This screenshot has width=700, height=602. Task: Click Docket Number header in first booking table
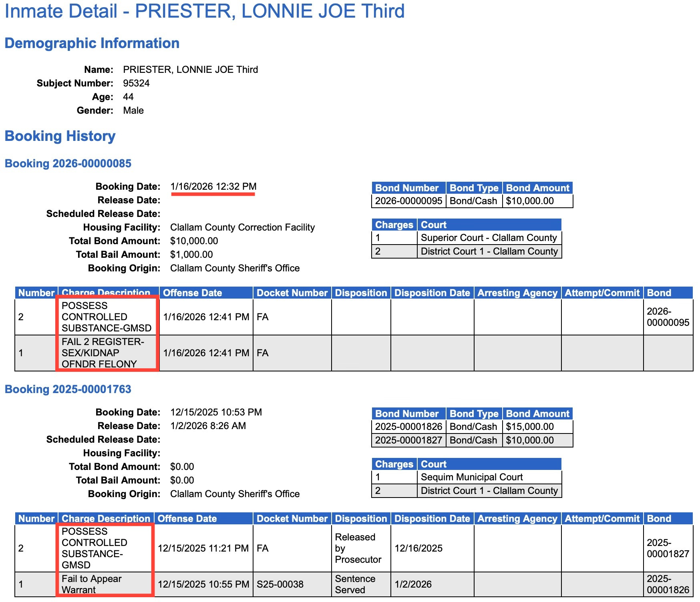292,293
